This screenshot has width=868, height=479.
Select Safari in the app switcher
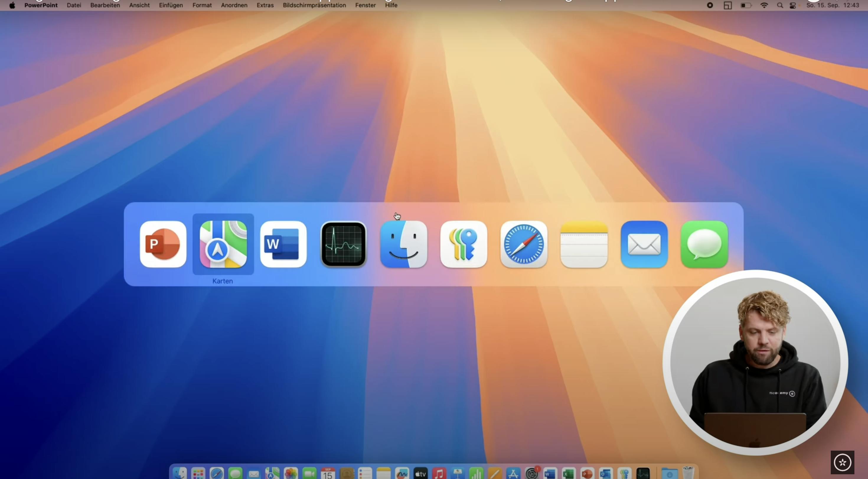coord(524,244)
